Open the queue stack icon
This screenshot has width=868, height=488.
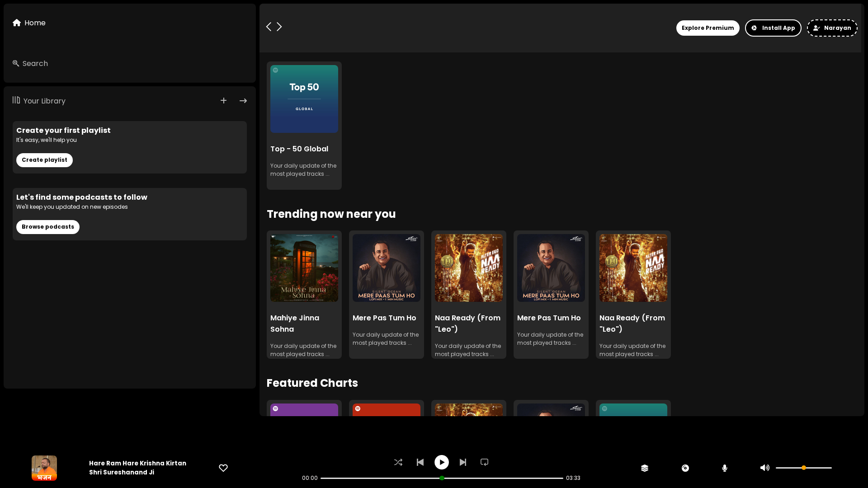pos(645,468)
